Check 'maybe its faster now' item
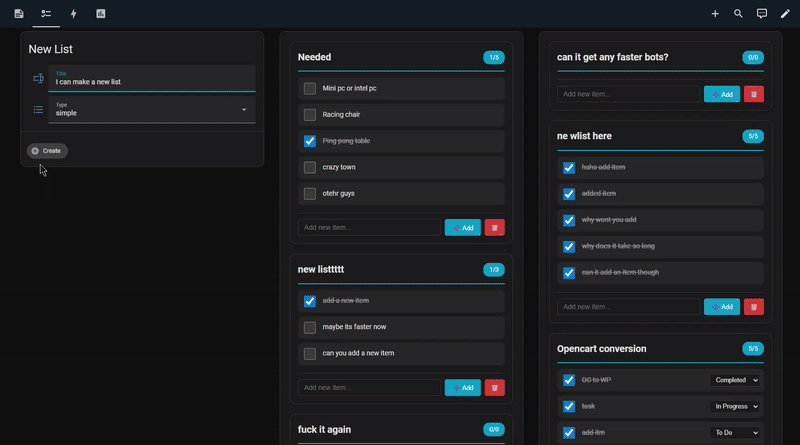 (310, 327)
